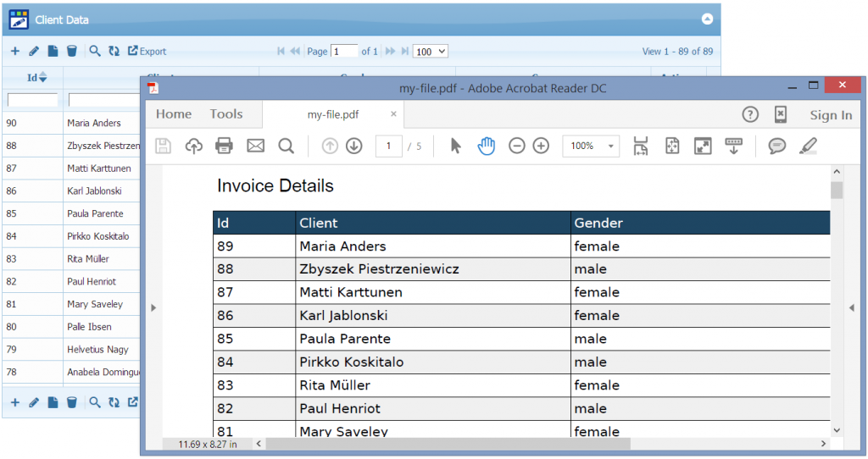Click the Export button in grid toolbar
The image size is (868, 459).
click(x=147, y=52)
